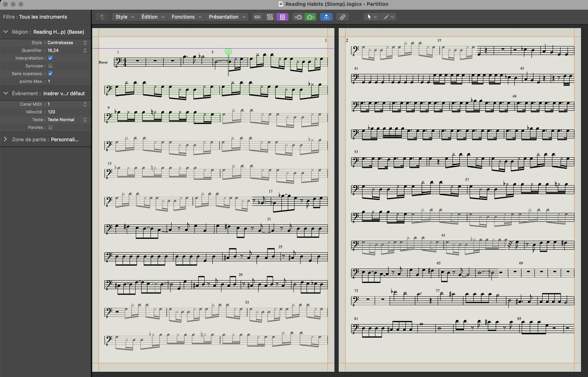Select the purple page view button
This screenshot has width=588, height=377.
click(x=283, y=17)
